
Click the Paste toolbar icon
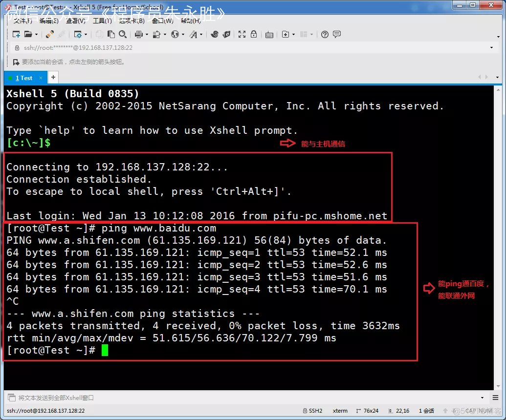click(112, 34)
